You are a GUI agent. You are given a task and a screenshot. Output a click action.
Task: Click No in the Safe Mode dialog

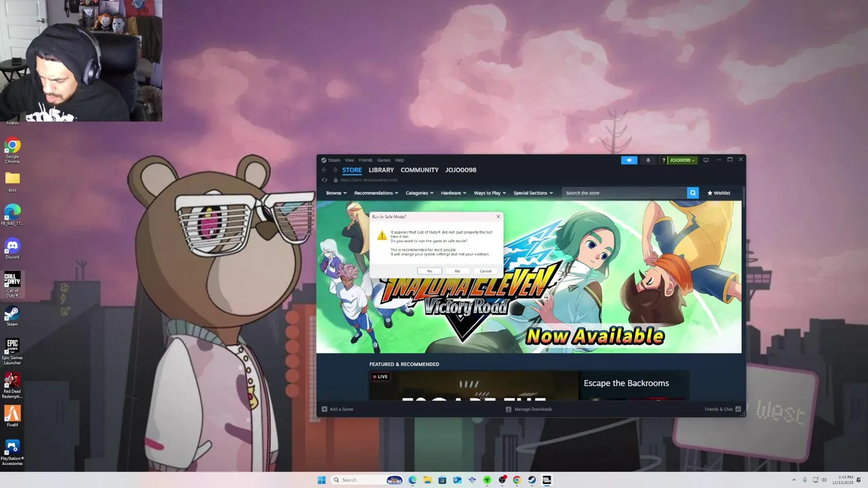click(457, 271)
